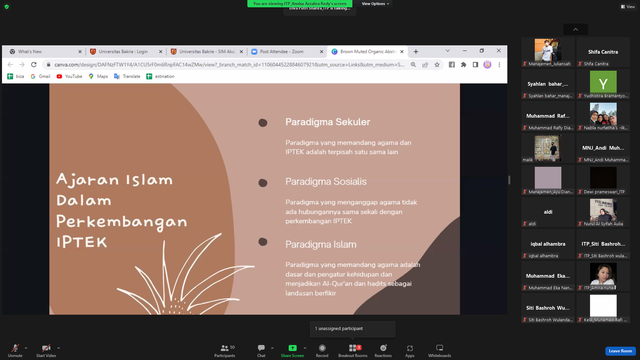Viewport: 640px width, 360px height.
Task: Click the Ajaran Islam slide title
Action: [122, 211]
